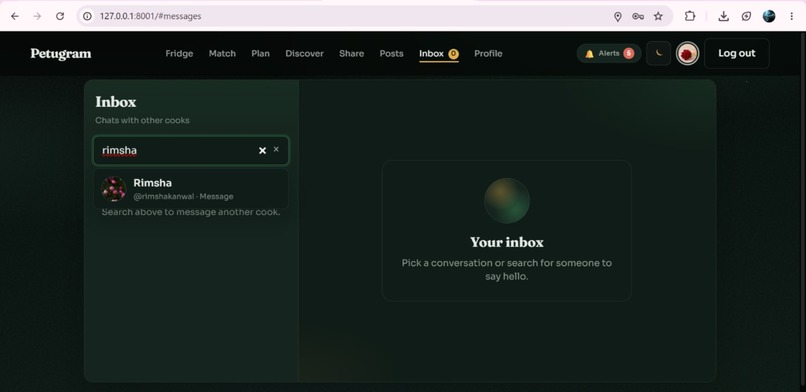Open browser extensions puzzle icon
Image resolution: width=806 pixels, height=392 pixels.
(690, 16)
